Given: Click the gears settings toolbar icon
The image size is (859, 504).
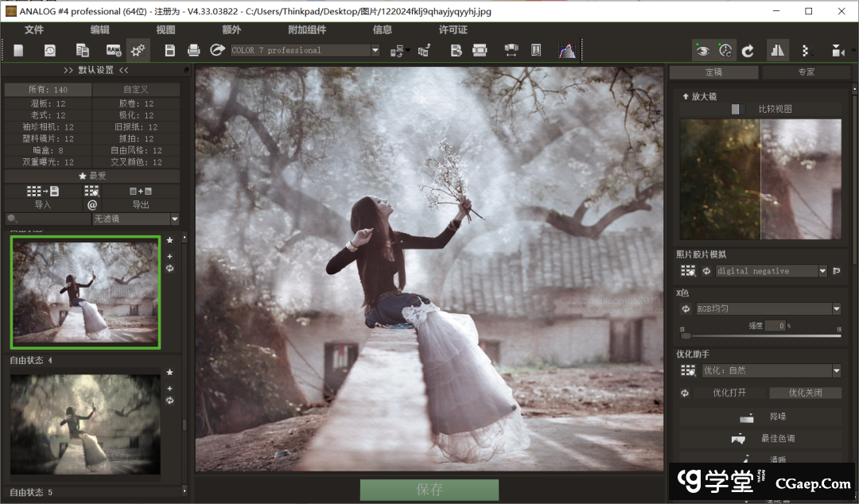Looking at the screenshot, I should coord(138,50).
